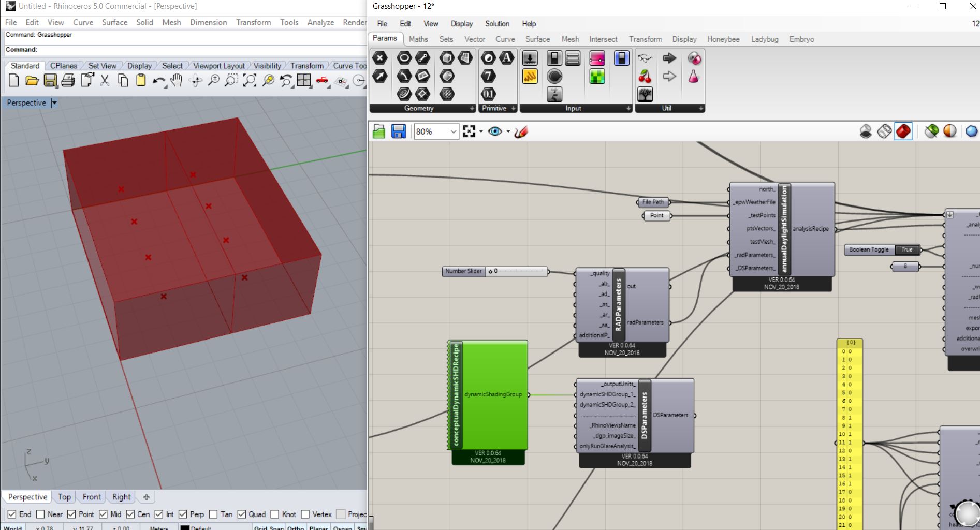
Task: Click in the Rhino Command input line
Action: (186, 50)
